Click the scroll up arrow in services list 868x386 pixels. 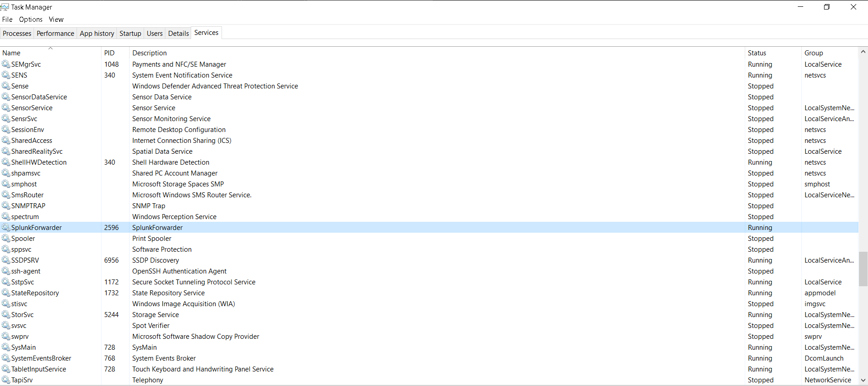(863, 52)
